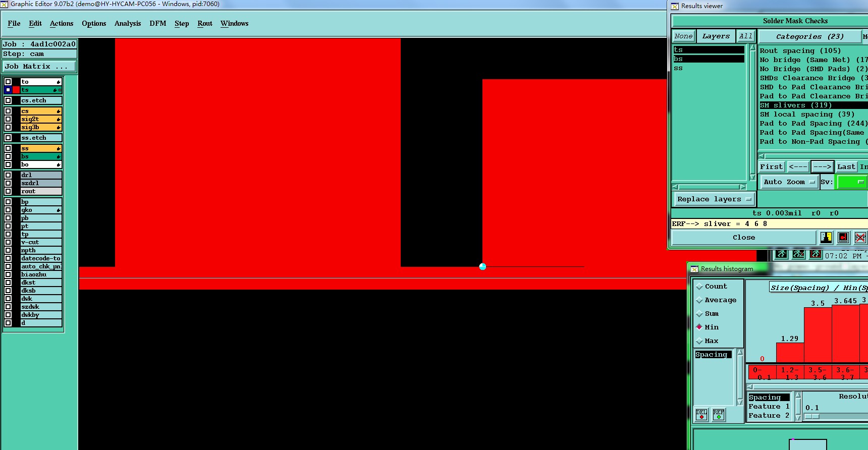Click the First result button

(771, 167)
